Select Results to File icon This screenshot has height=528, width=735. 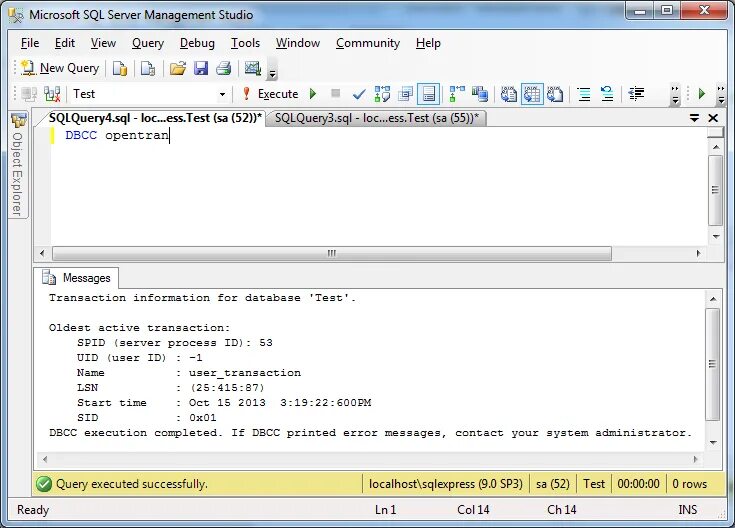click(555, 94)
